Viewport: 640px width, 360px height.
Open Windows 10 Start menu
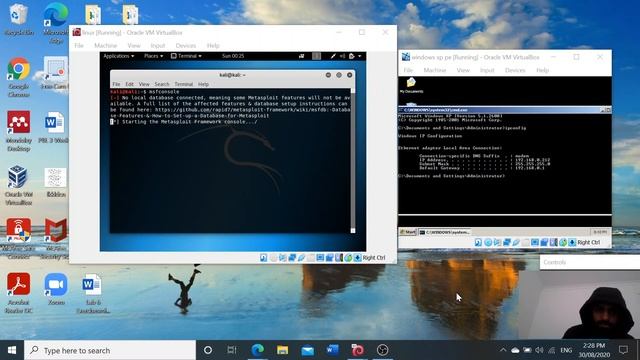(12, 350)
